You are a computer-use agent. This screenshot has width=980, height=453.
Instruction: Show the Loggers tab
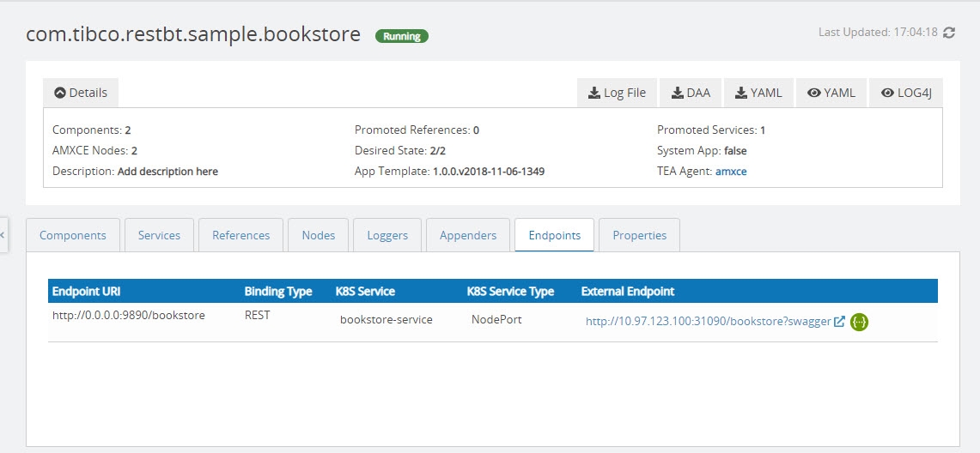click(x=387, y=235)
